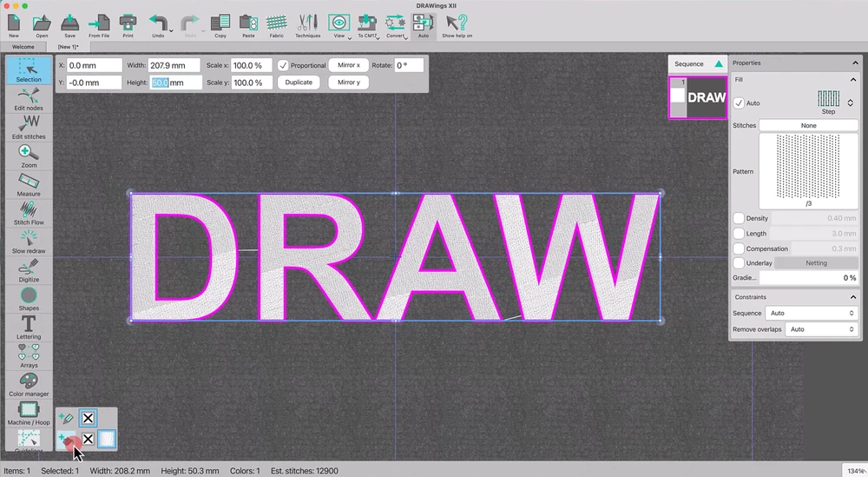
Task: Switch to the [New 1]* tab
Action: point(68,47)
